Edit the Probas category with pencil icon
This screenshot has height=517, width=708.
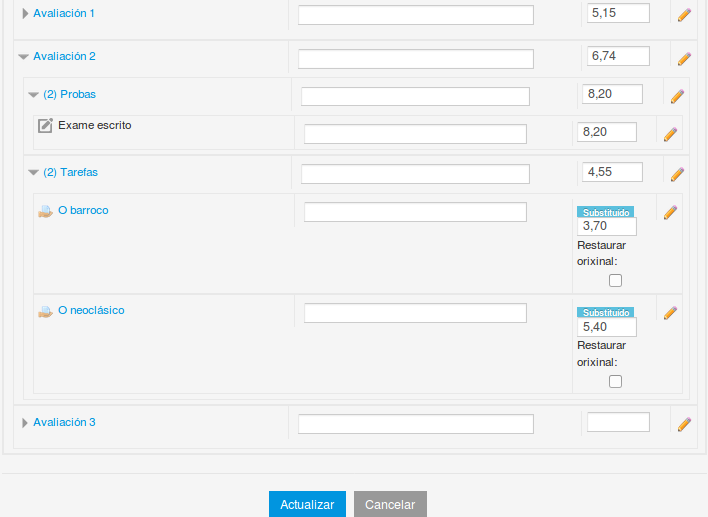[x=677, y=97]
